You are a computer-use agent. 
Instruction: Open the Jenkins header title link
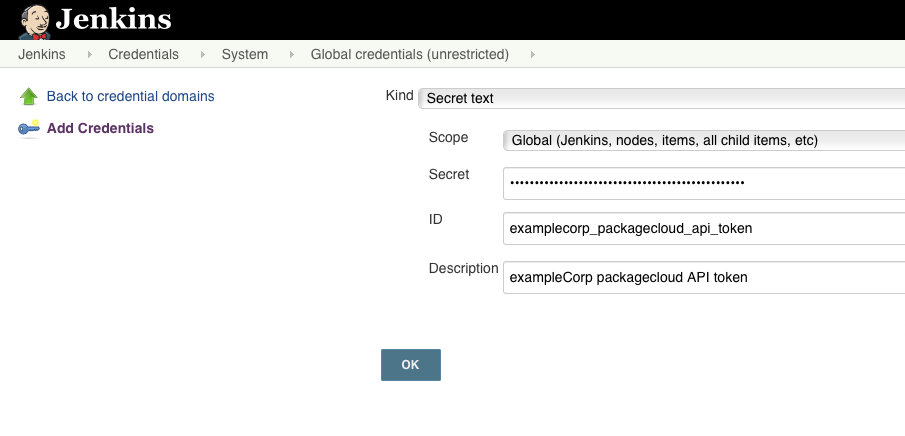coord(113,19)
